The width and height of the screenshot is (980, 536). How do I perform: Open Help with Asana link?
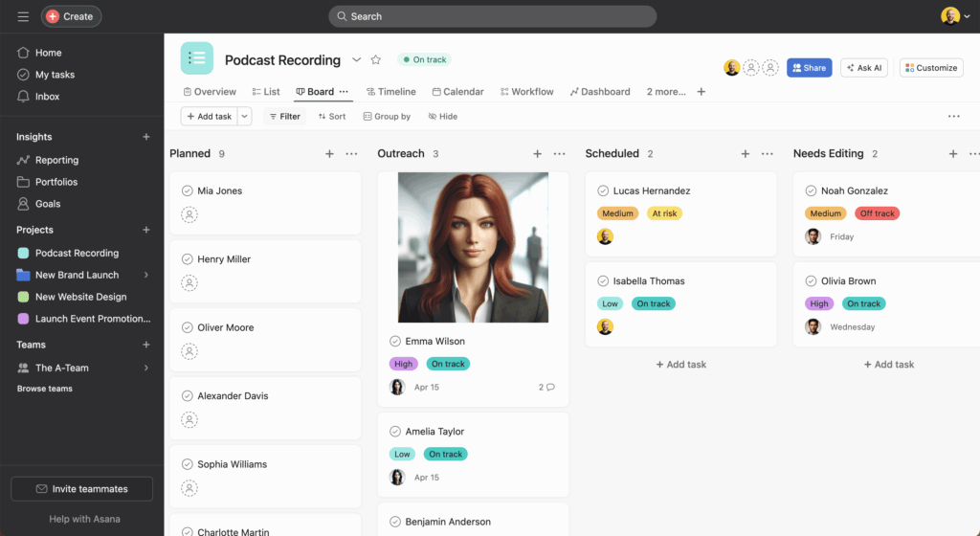[84, 519]
